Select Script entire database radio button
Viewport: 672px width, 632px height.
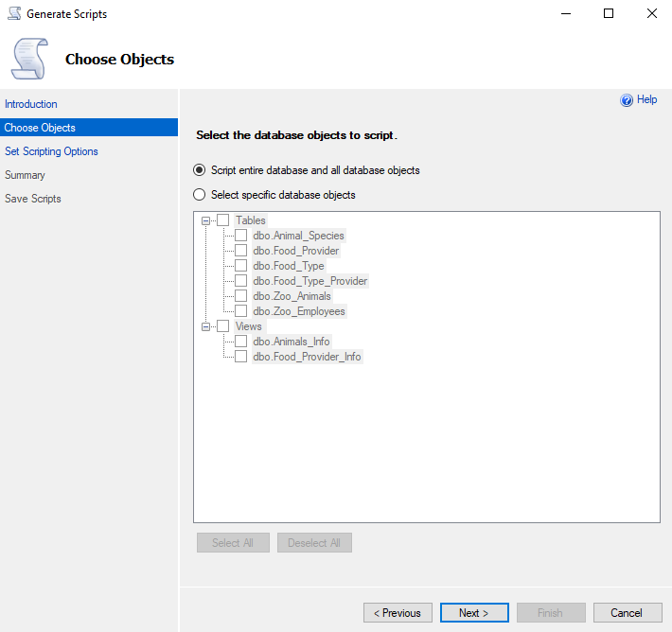200,170
